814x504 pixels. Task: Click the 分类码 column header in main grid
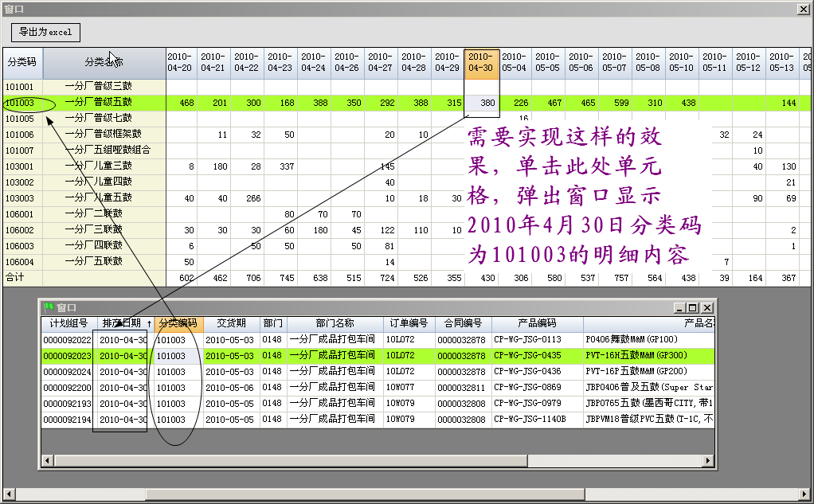click(x=22, y=62)
